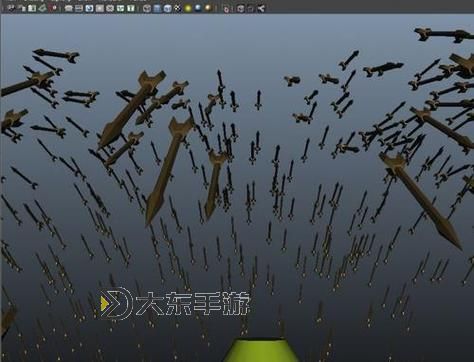Click the blue sphere shadows icon
The height and width of the screenshot is (362, 474).
pyautogui.click(x=198, y=8)
